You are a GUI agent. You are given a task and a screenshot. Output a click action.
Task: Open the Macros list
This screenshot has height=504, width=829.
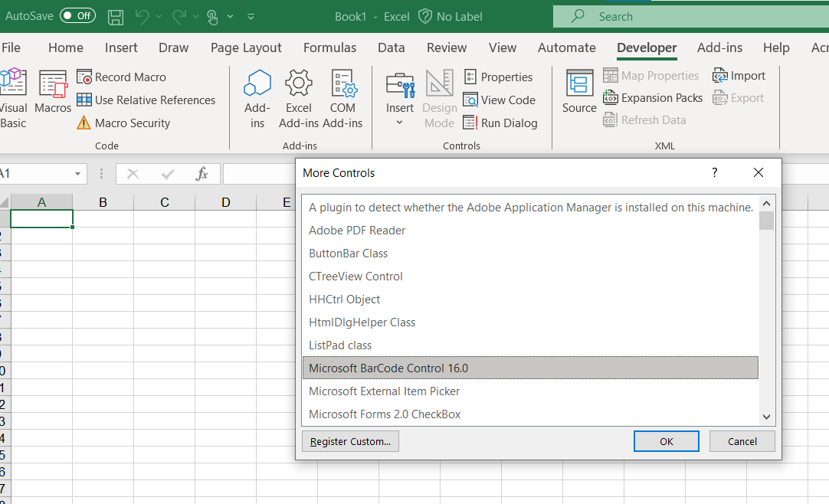(53, 91)
